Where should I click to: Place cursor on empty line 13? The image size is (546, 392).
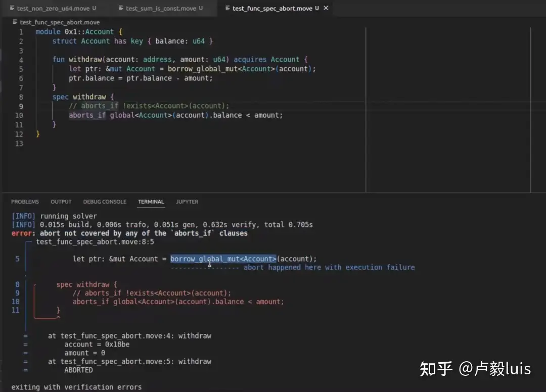pos(101,143)
